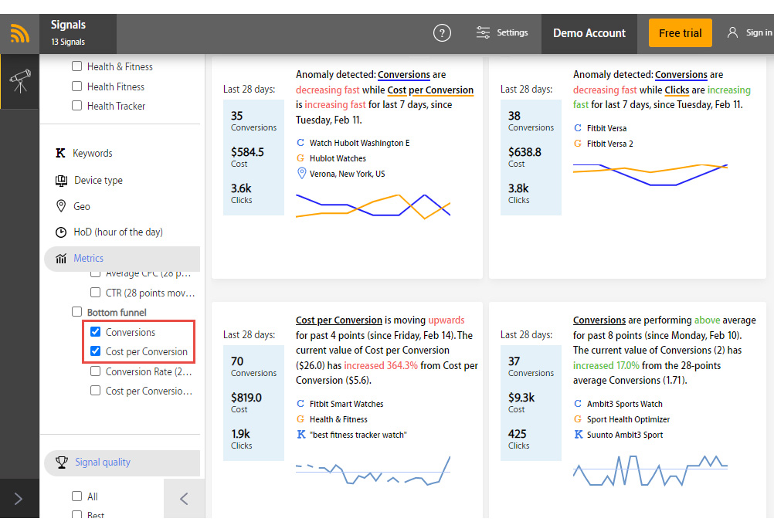Screen dimensions: 774x532
Task: Click the user profile icon
Action: click(732, 32)
